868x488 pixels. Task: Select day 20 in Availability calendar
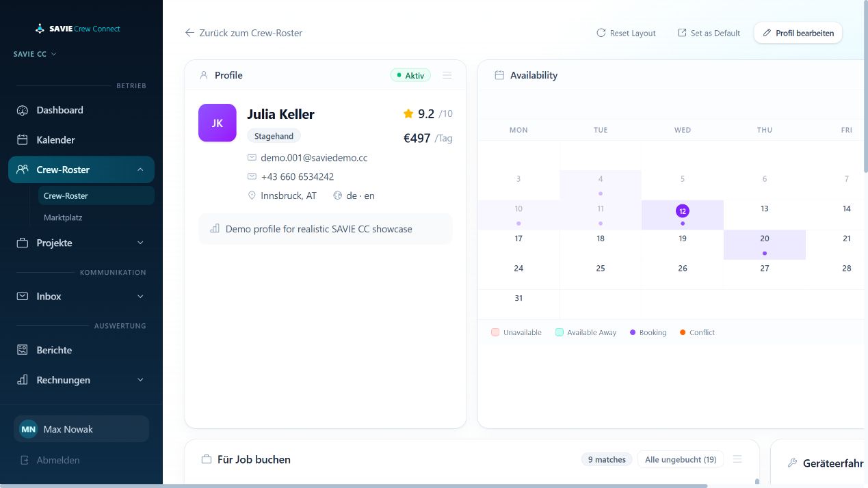(x=765, y=245)
